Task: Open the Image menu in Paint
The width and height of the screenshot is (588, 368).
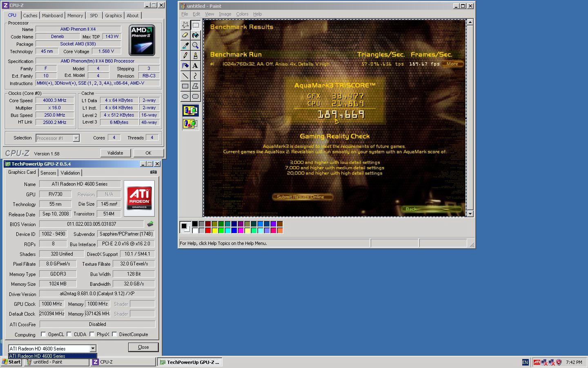Action: [225, 14]
